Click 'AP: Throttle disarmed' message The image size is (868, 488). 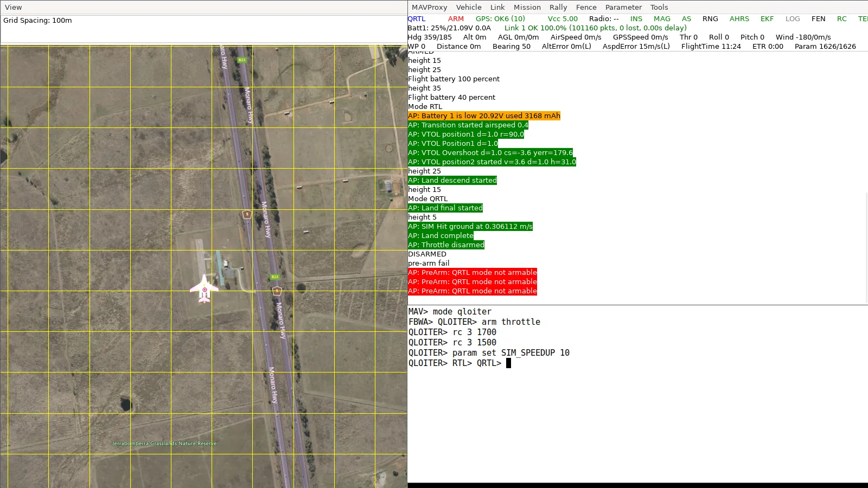click(x=446, y=245)
